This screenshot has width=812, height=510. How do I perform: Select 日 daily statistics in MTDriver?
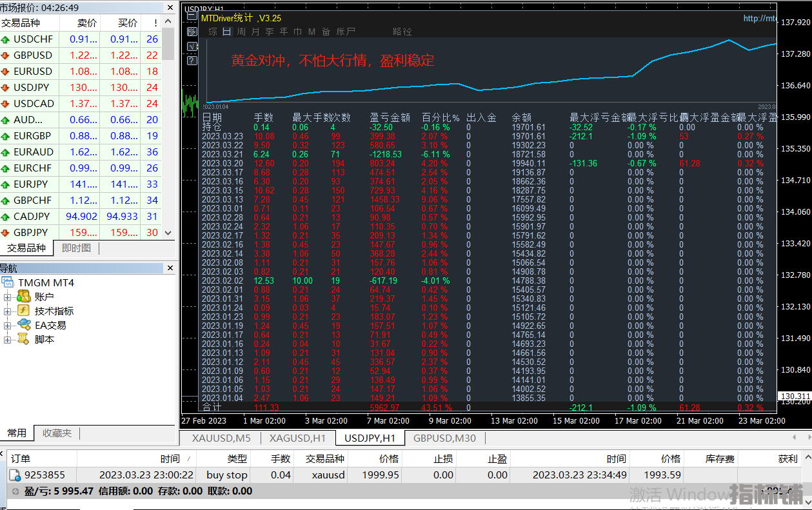click(x=227, y=32)
